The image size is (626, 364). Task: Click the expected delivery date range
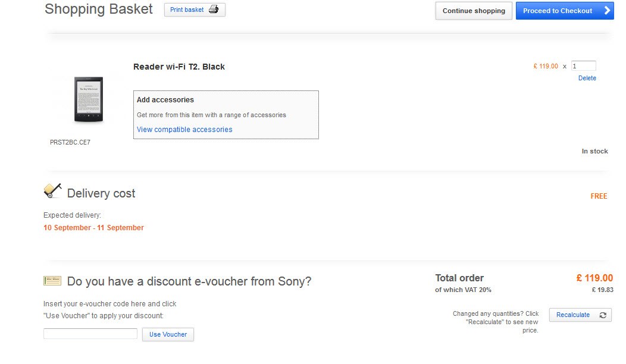tap(93, 228)
